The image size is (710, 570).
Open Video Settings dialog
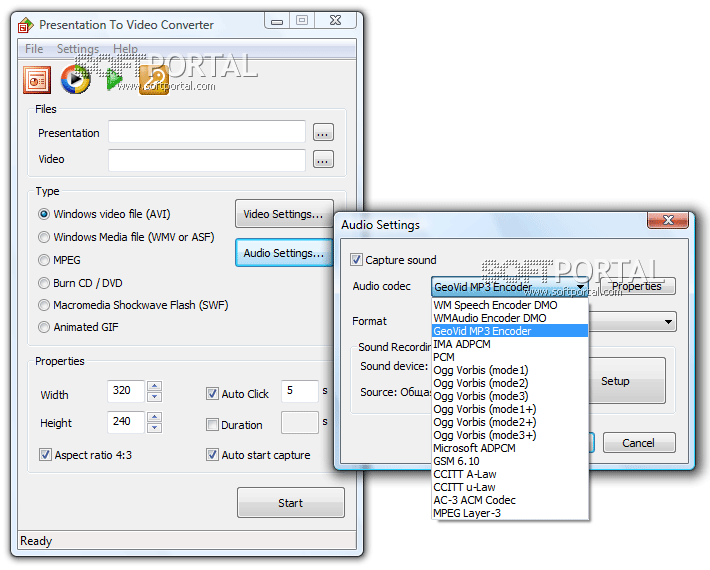(284, 214)
